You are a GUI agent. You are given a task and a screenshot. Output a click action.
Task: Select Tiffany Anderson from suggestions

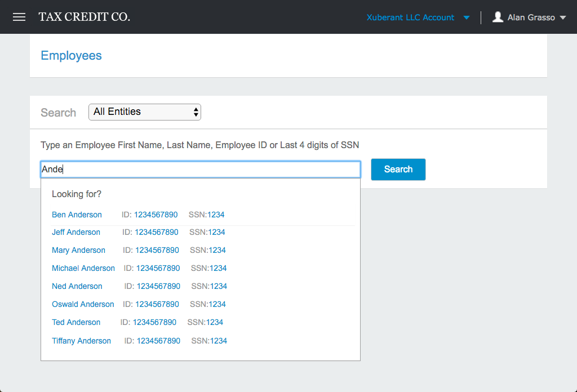pos(81,341)
